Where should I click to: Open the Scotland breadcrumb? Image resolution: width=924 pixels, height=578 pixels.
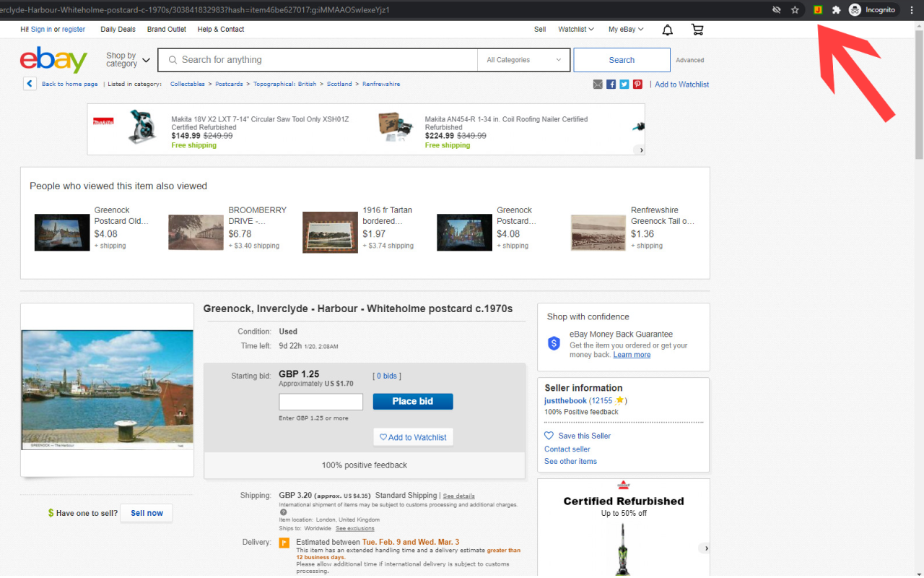(x=339, y=84)
